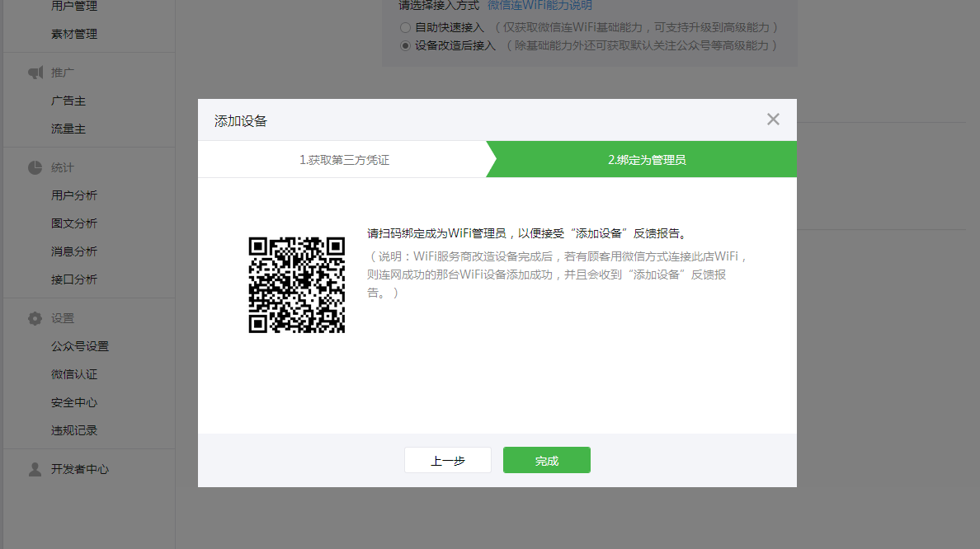Click the 请扫码绑定成为WiFi管理员 instruction text
This screenshot has height=549, width=980.
[527, 233]
